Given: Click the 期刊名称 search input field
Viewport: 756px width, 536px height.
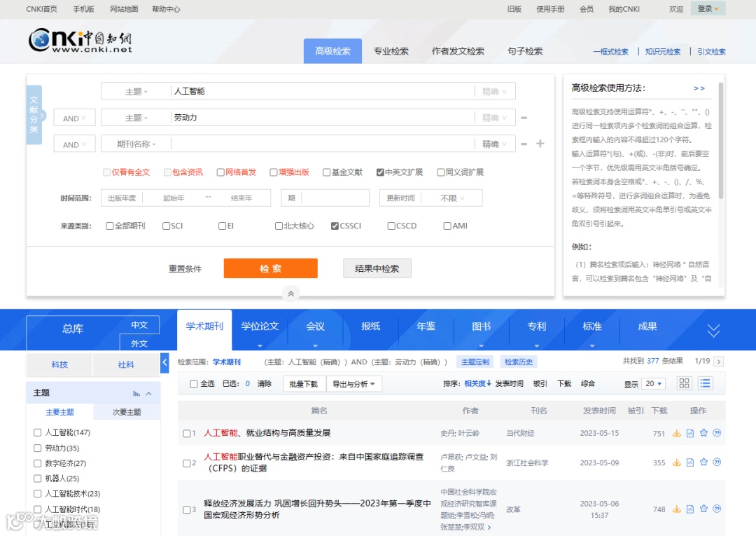Looking at the screenshot, I should (323, 144).
